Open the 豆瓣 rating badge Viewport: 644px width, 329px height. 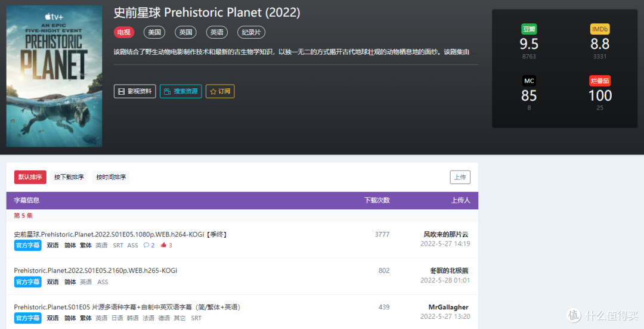[x=529, y=29]
